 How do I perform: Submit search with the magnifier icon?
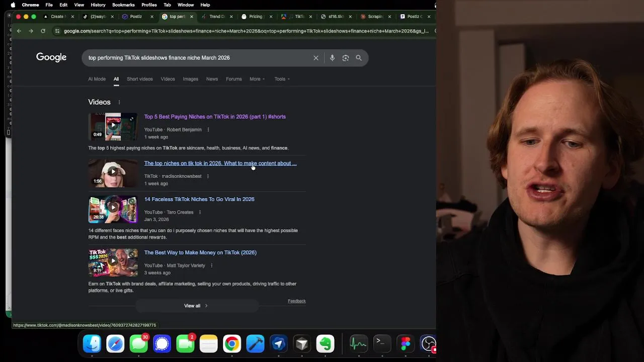359,58
